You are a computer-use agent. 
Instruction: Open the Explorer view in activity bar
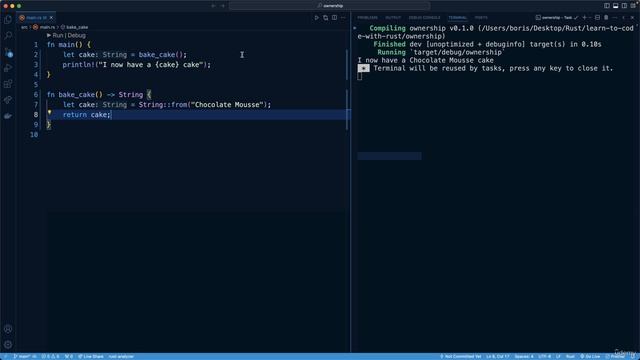[x=8, y=20]
